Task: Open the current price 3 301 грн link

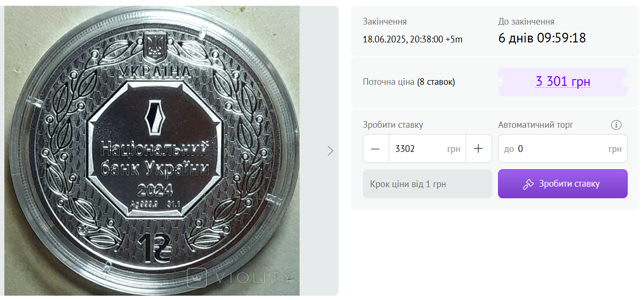Action: [x=563, y=82]
